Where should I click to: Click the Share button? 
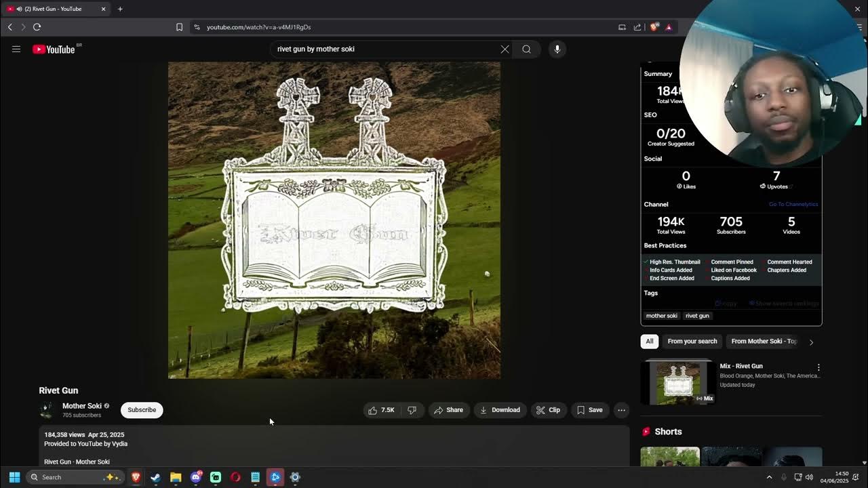coord(448,410)
